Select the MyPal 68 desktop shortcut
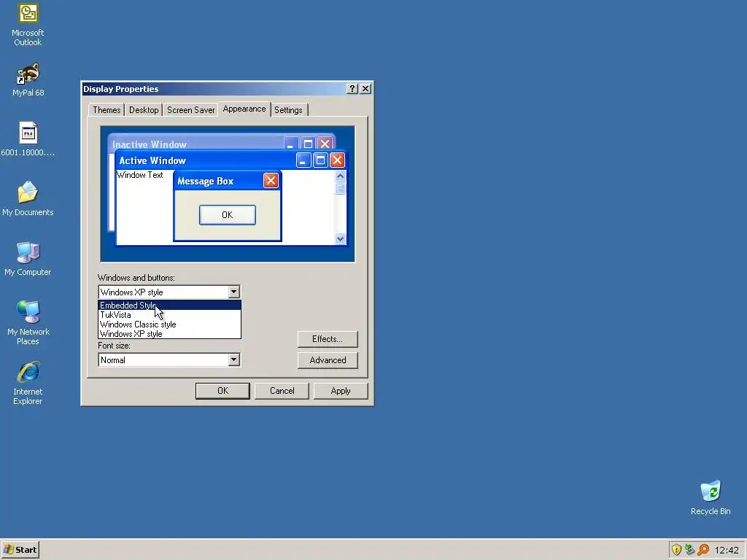The image size is (747, 560). (28, 79)
